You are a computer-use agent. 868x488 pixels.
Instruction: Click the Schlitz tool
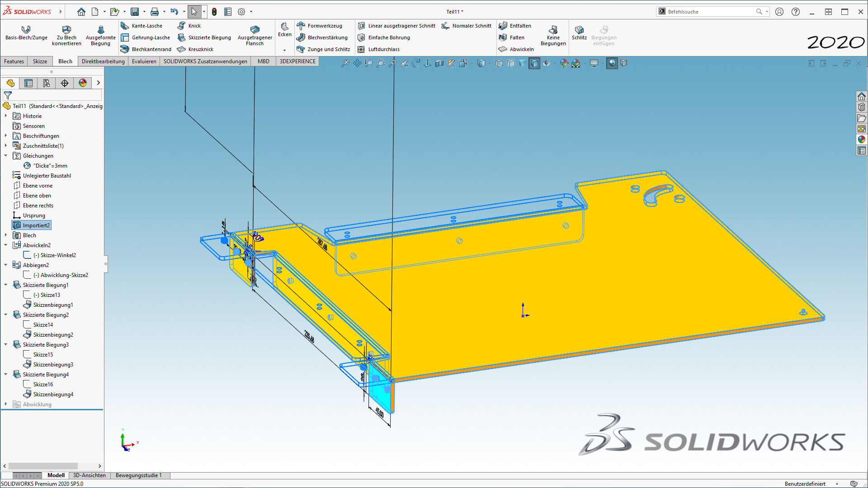pos(579,33)
